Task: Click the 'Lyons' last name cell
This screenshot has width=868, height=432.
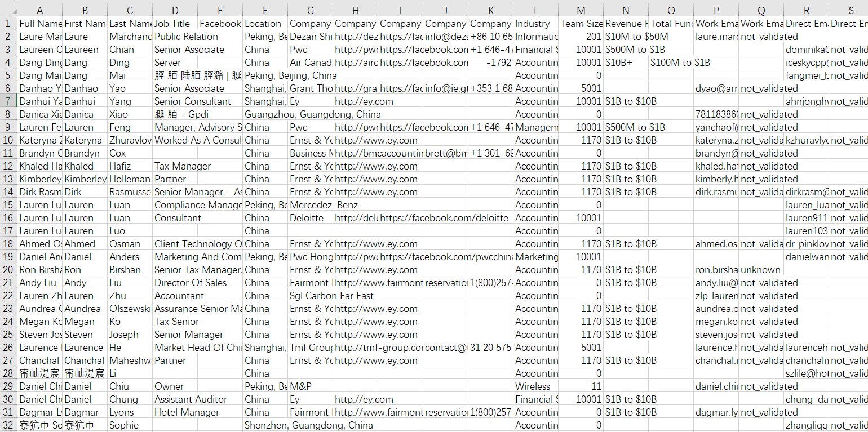Action: click(130, 412)
